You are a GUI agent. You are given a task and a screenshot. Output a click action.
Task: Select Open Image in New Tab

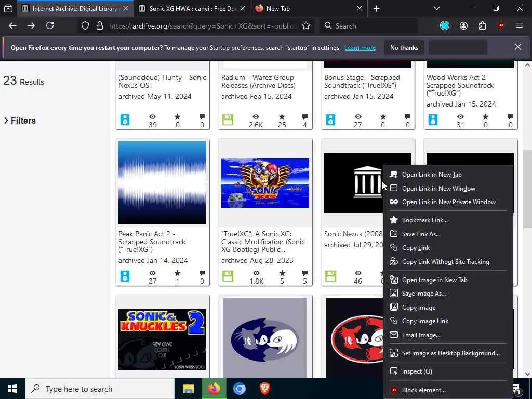click(448, 280)
